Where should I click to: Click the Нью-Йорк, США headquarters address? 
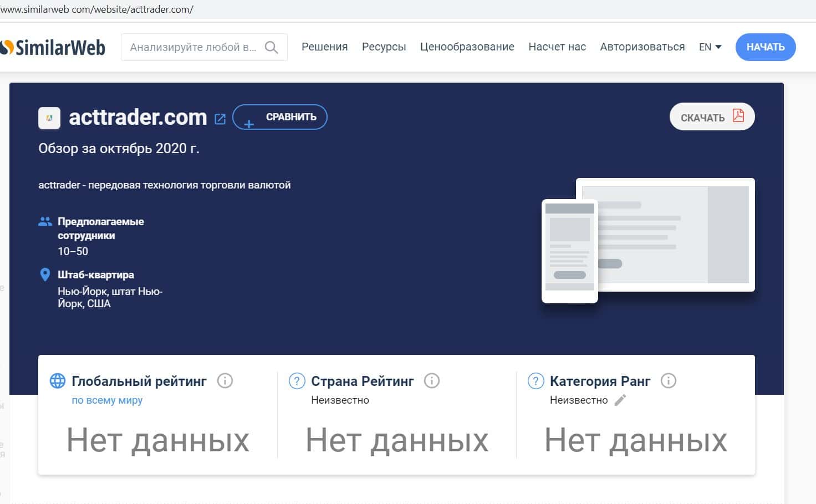110,297
